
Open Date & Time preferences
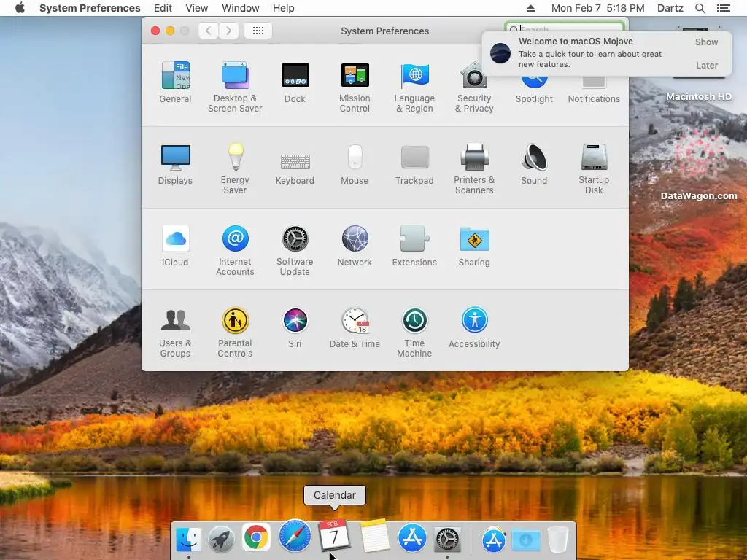[355, 327]
